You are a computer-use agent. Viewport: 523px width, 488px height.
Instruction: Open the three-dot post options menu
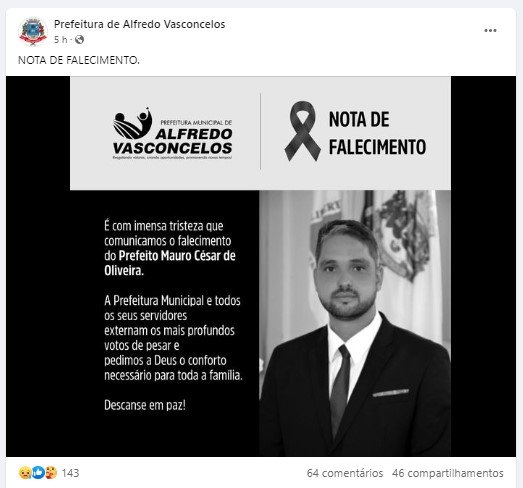(x=490, y=31)
